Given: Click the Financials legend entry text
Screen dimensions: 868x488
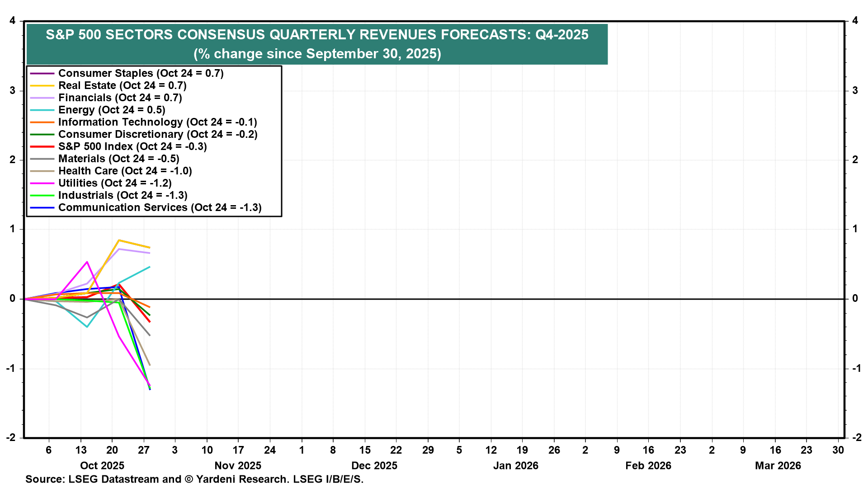Looking at the screenshot, I should 120,98.
